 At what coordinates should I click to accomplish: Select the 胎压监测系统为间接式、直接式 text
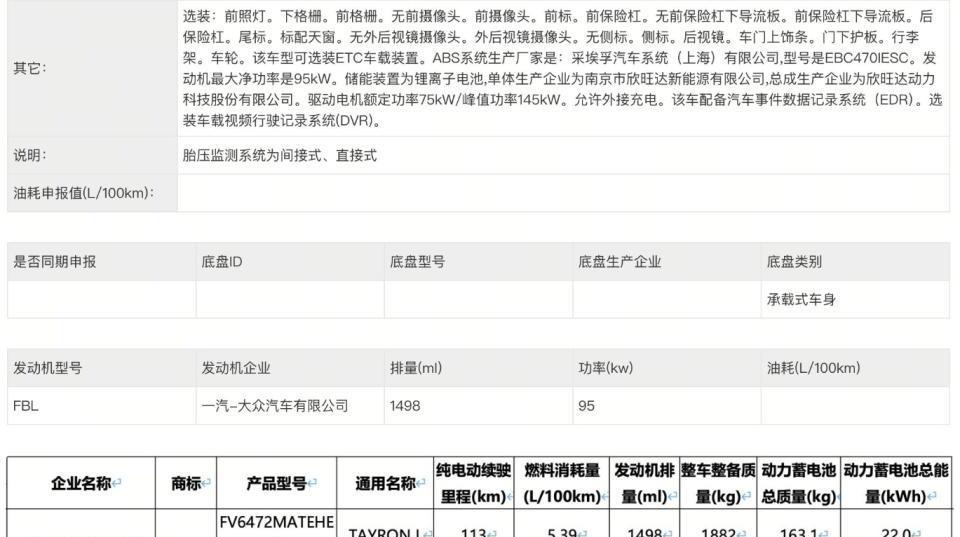point(279,156)
